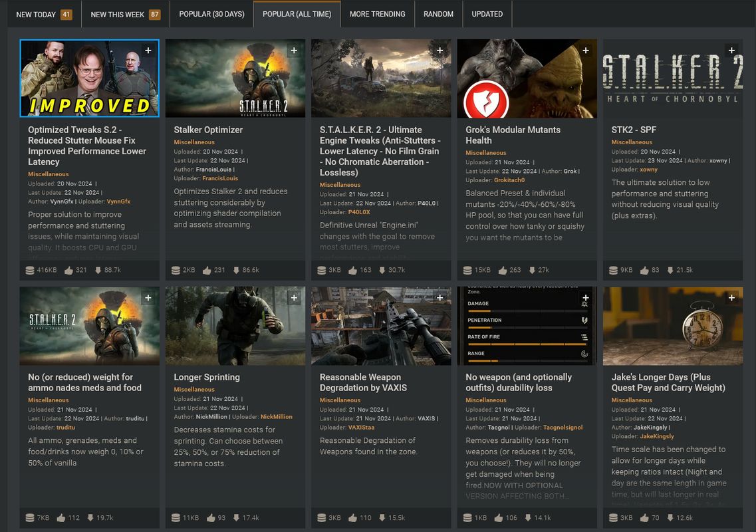Click plus icon on Grok's Modular Mutants tile
756x532 pixels.
[x=585, y=51]
